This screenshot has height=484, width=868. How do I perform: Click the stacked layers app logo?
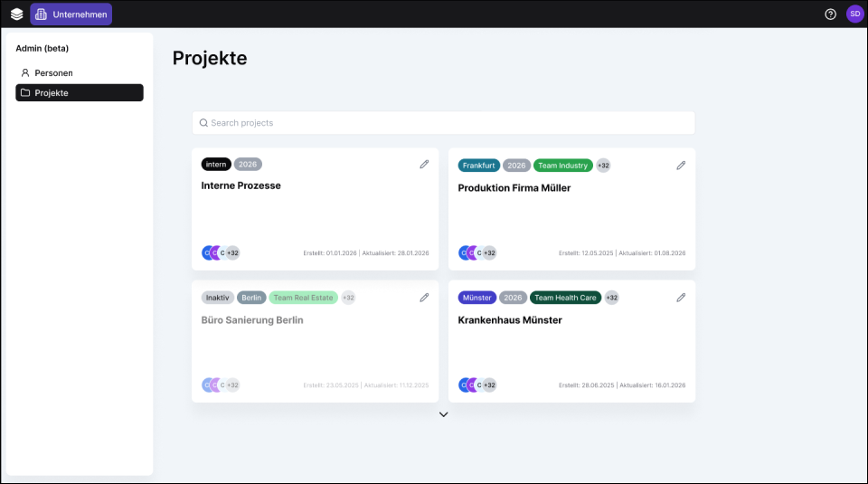[17, 14]
